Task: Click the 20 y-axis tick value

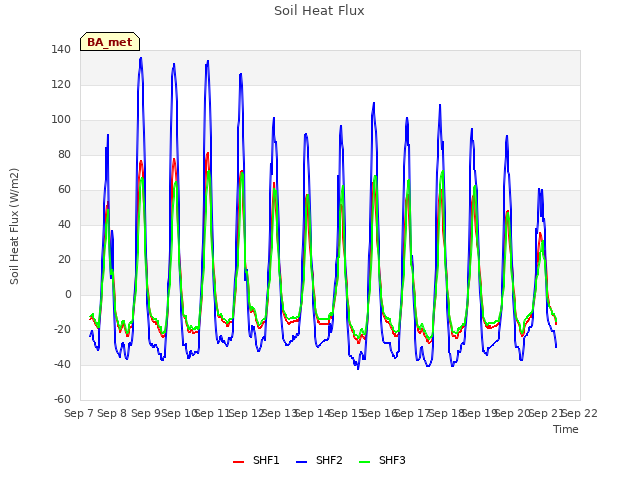Action: point(64,260)
